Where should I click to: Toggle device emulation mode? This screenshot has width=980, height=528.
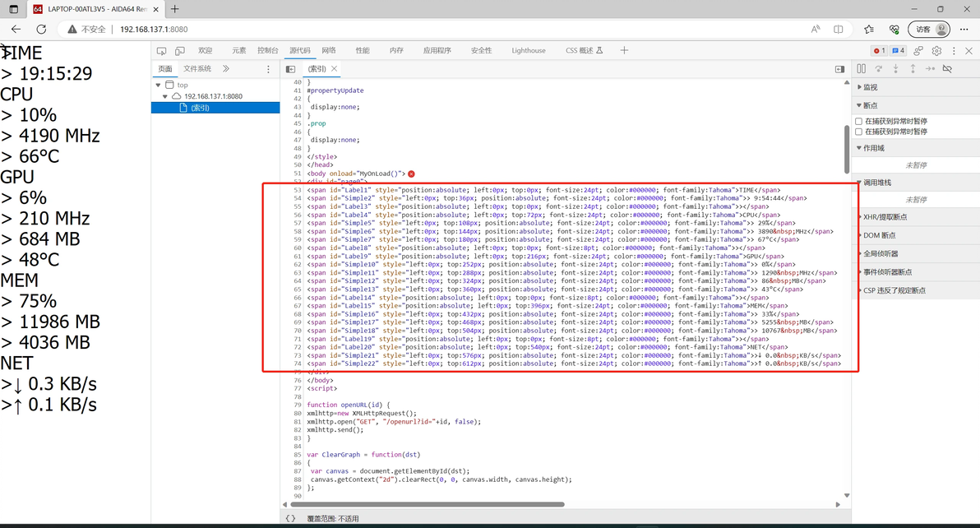coord(180,51)
